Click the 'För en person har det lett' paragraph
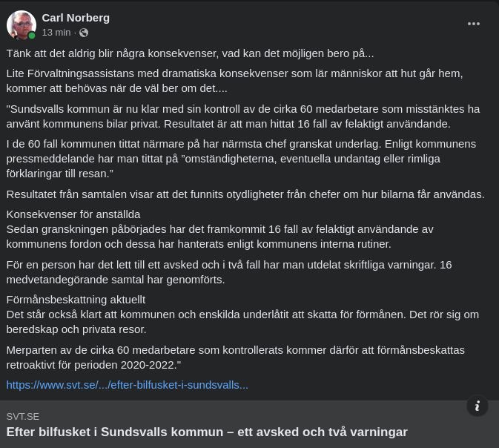Image resolution: width=499 pixels, height=448 pixels. pos(229,271)
